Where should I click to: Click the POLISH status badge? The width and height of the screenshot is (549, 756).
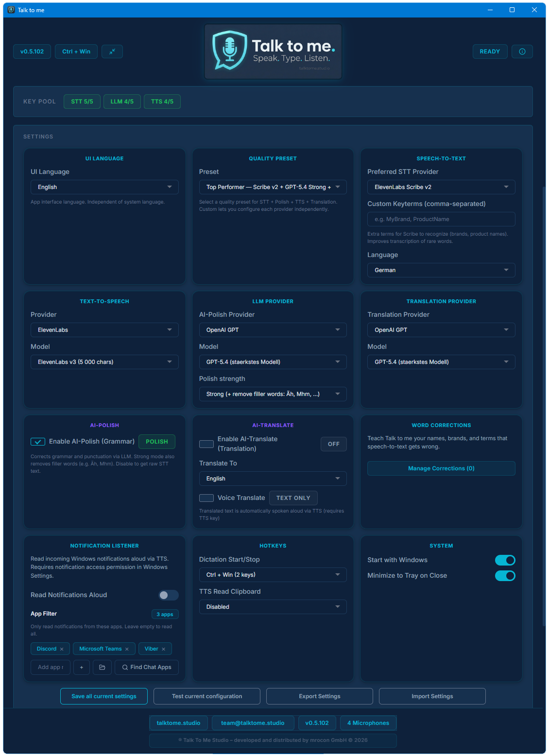click(157, 442)
